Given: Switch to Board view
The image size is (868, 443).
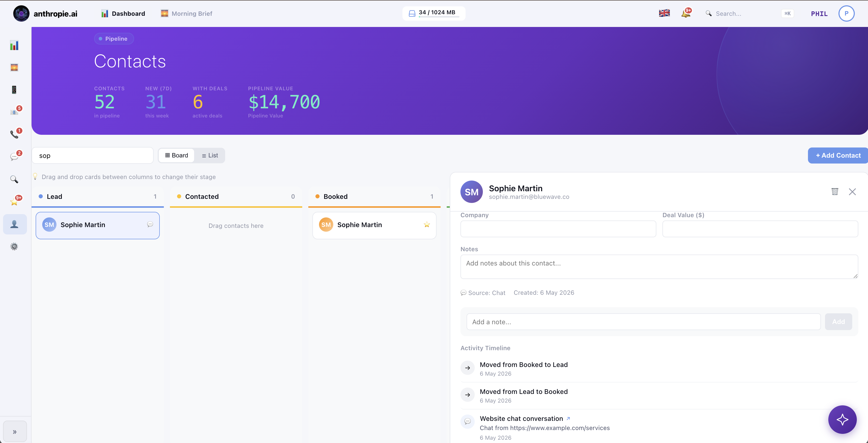Looking at the screenshot, I should tap(177, 155).
